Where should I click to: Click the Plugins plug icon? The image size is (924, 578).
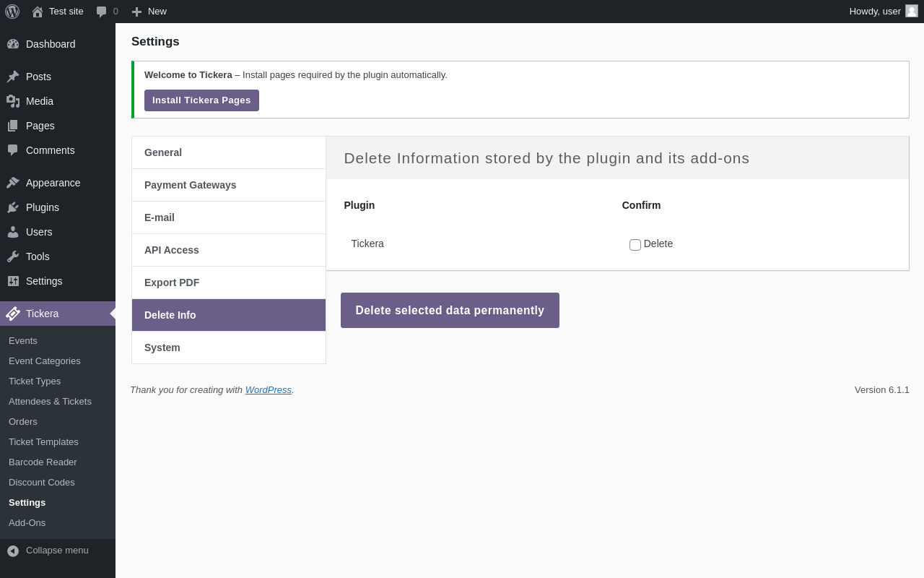[x=13, y=207]
